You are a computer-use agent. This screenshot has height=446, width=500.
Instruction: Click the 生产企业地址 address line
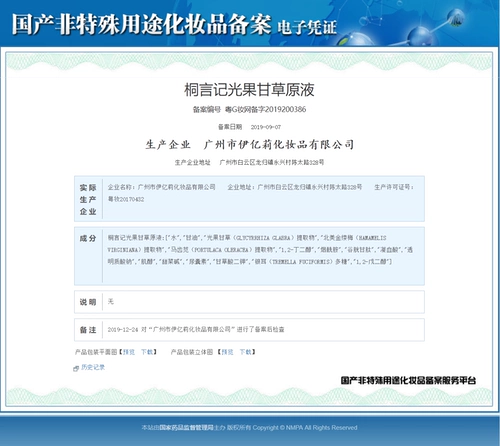(249, 162)
